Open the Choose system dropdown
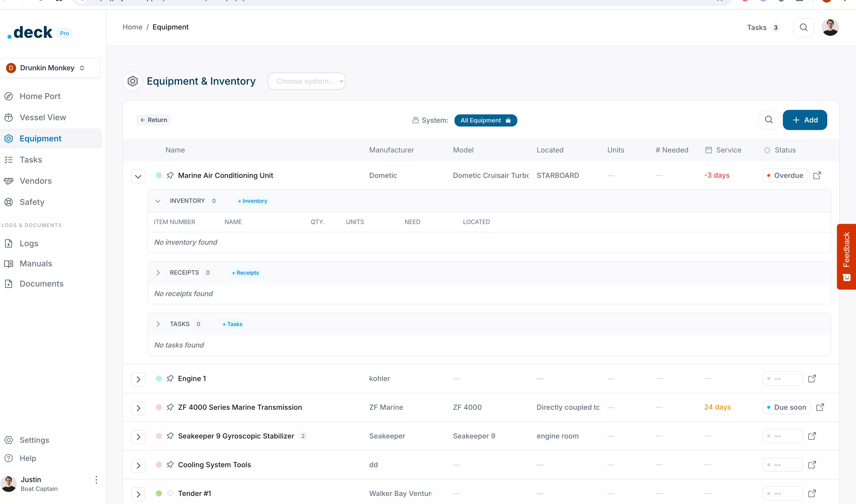The width and height of the screenshot is (856, 504). (306, 81)
